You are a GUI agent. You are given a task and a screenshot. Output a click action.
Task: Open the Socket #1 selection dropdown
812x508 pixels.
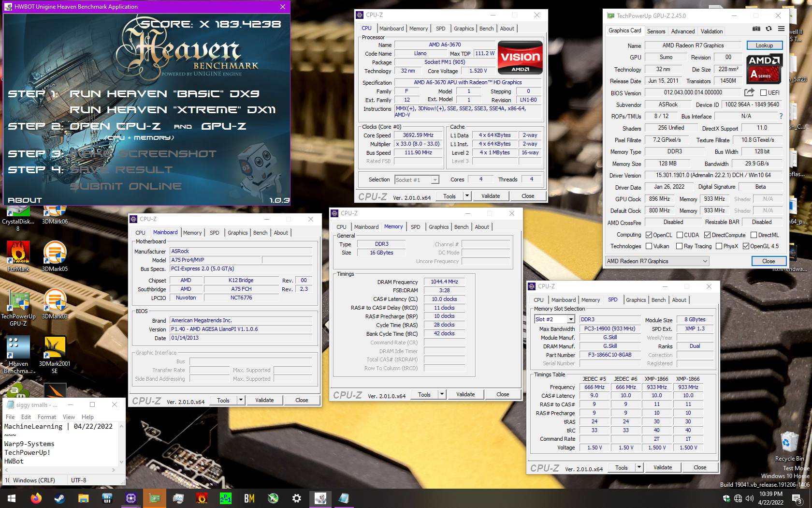coord(417,179)
